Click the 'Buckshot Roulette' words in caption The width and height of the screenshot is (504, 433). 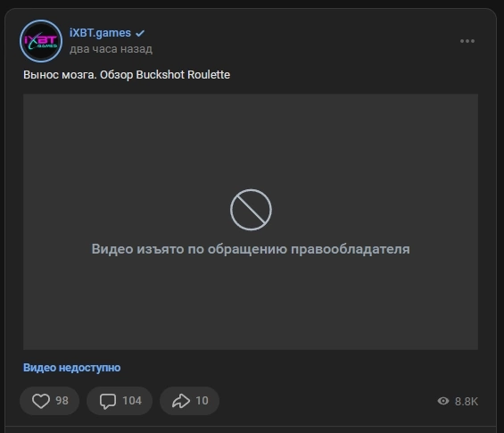pos(183,75)
